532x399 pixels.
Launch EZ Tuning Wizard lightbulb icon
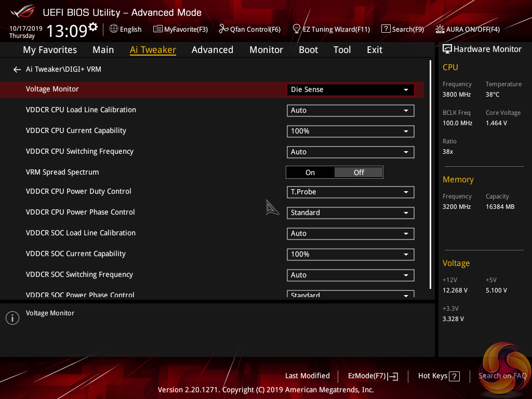[x=297, y=29]
